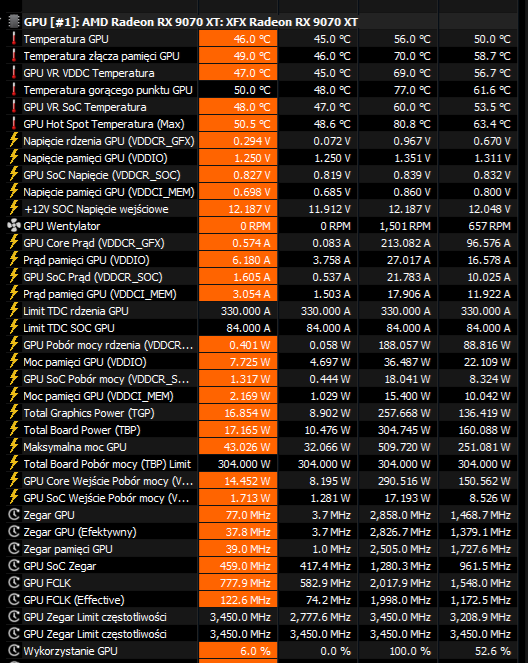The width and height of the screenshot is (528, 663).
Task: Click the average clock limit 3,208.9 MHz
Action: 480,617
